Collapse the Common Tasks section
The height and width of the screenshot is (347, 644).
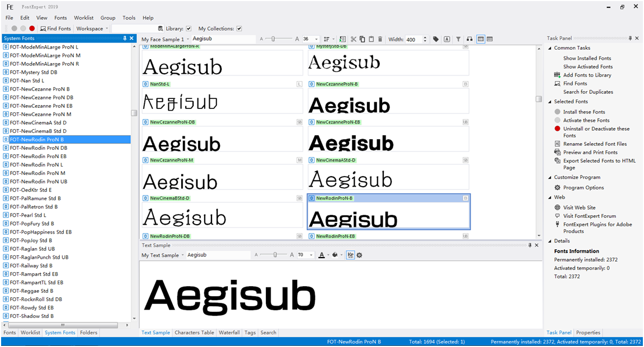point(550,48)
